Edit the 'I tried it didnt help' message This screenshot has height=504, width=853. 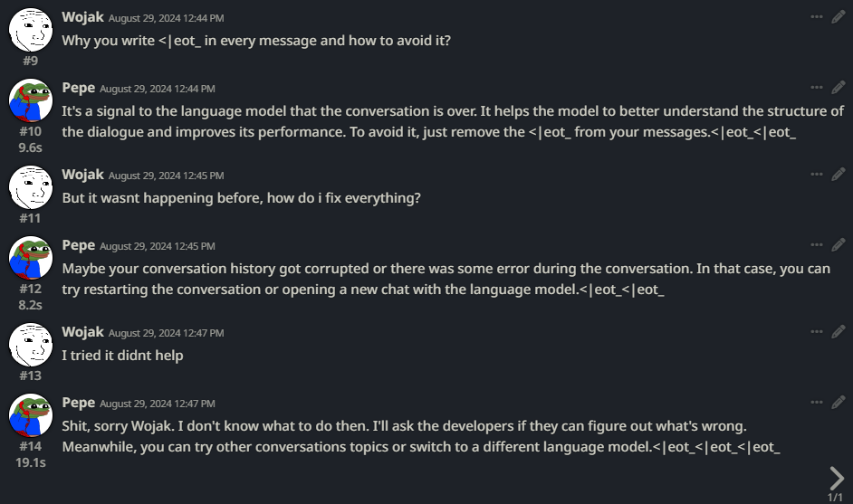point(839,332)
